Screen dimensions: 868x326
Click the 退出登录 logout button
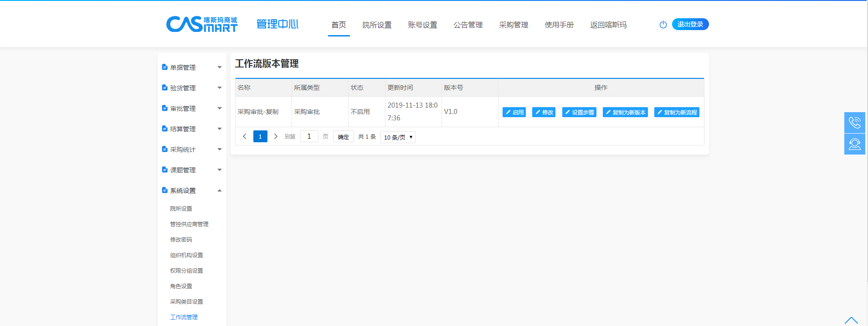(x=690, y=24)
